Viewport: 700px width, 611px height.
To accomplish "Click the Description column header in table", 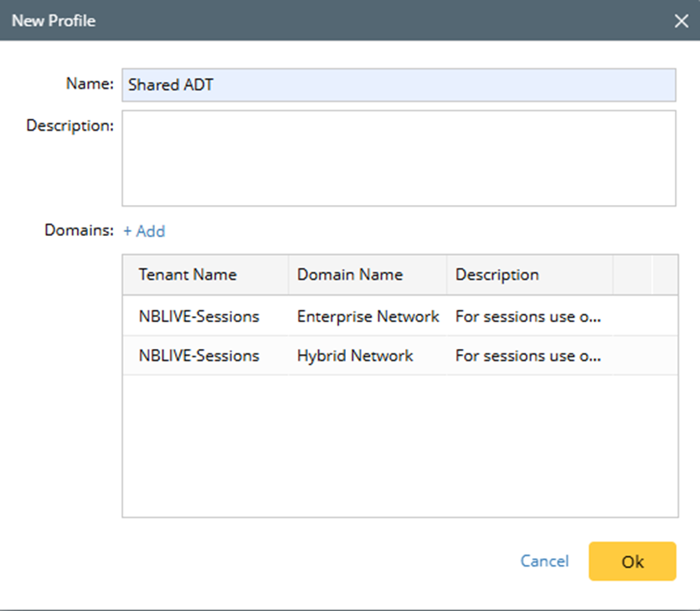I will click(497, 275).
